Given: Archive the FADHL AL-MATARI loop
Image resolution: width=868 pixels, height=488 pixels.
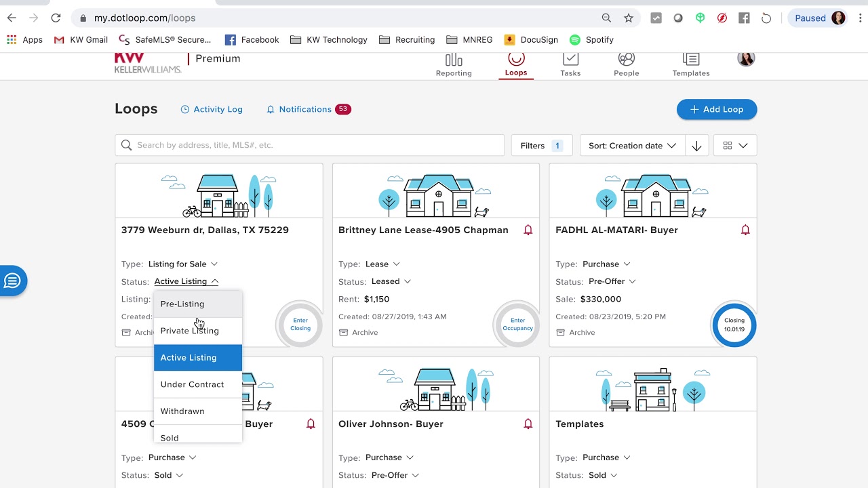Looking at the screenshot, I should click(576, 333).
